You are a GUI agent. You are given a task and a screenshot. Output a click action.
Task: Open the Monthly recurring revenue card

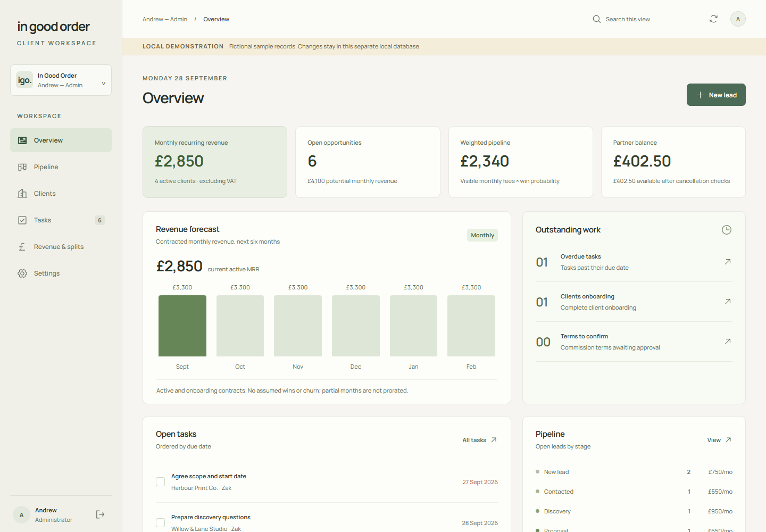(x=215, y=162)
